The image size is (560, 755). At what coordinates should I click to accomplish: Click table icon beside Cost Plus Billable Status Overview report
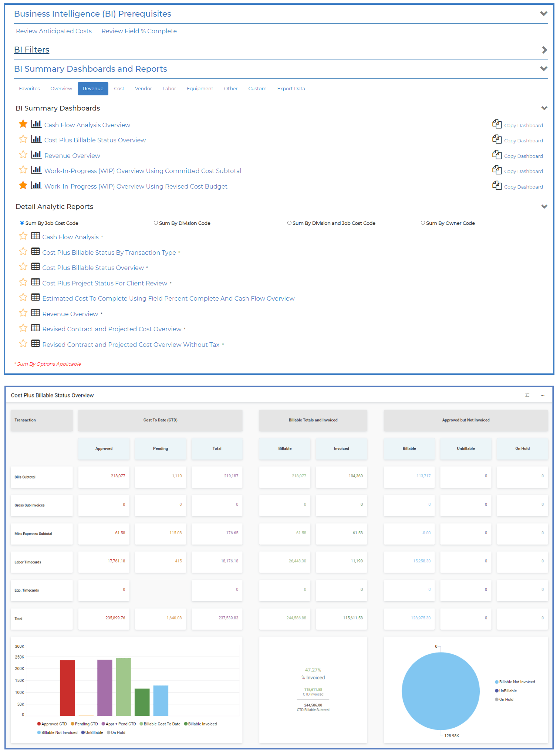click(36, 267)
